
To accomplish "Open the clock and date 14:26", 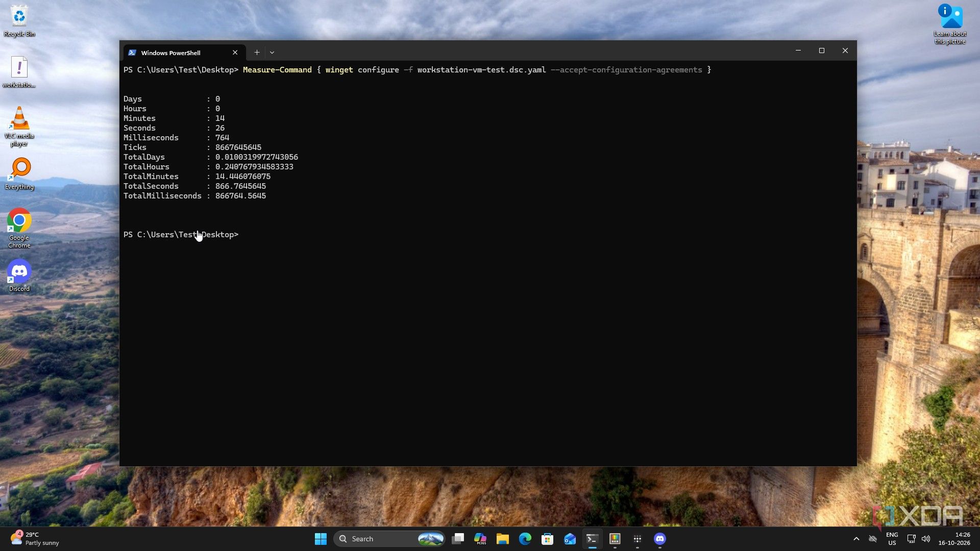I will click(x=954, y=539).
